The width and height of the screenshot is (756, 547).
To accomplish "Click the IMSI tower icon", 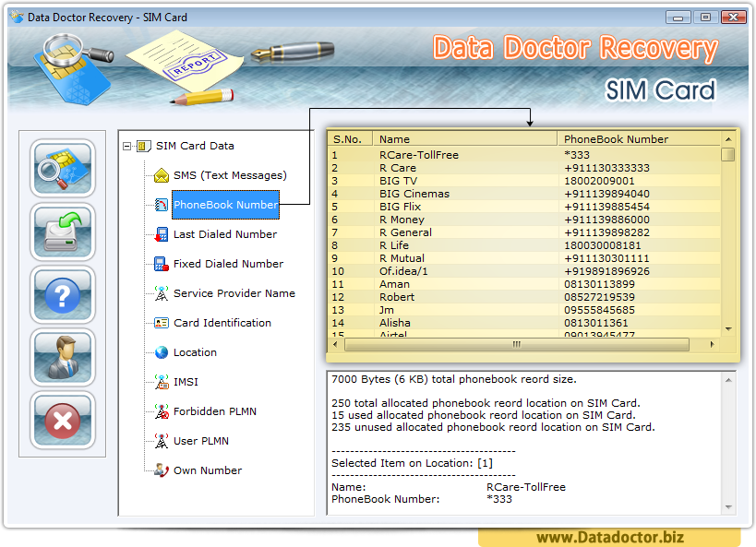I will [x=161, y=382].
